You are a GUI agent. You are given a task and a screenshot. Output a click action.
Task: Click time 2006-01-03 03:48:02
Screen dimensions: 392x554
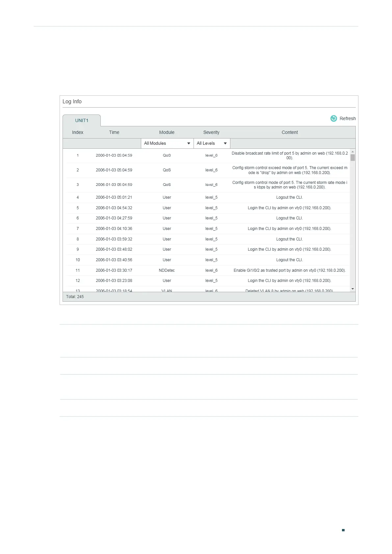tap(114, 249)
